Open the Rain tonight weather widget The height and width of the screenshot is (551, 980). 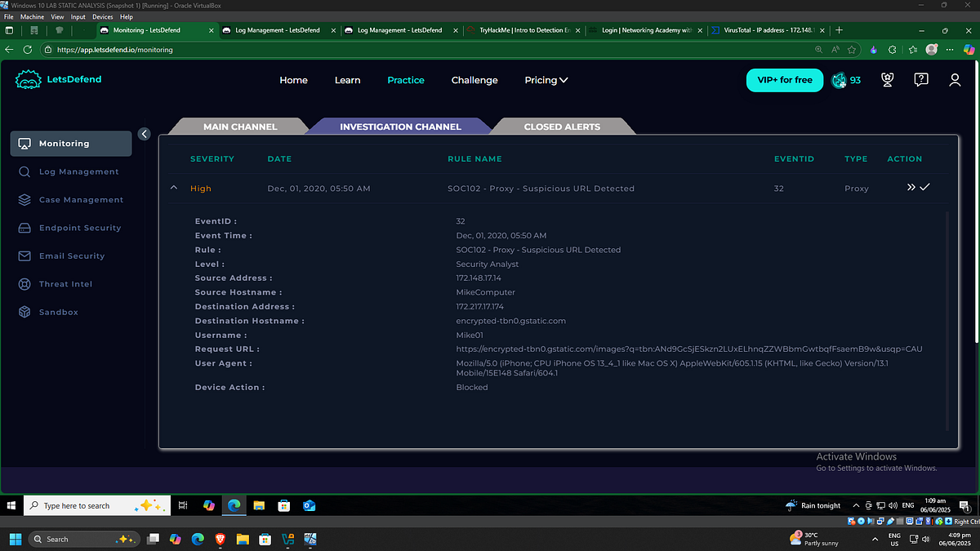[x=813, y=505]
